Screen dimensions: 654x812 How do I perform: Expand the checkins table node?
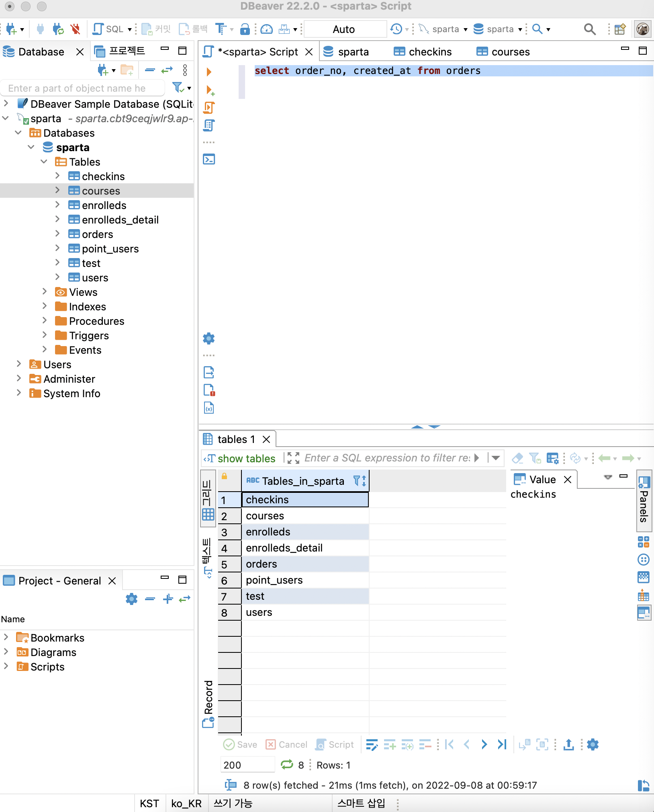(57, 176)
